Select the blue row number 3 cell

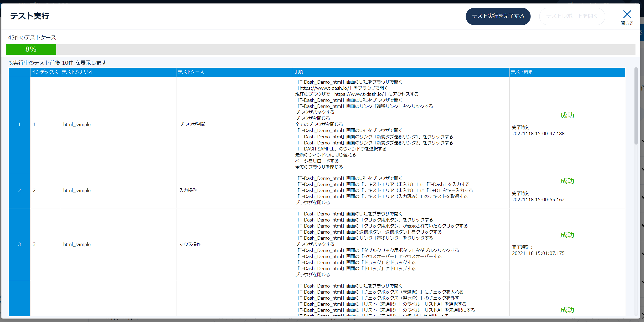coord(19,244)
